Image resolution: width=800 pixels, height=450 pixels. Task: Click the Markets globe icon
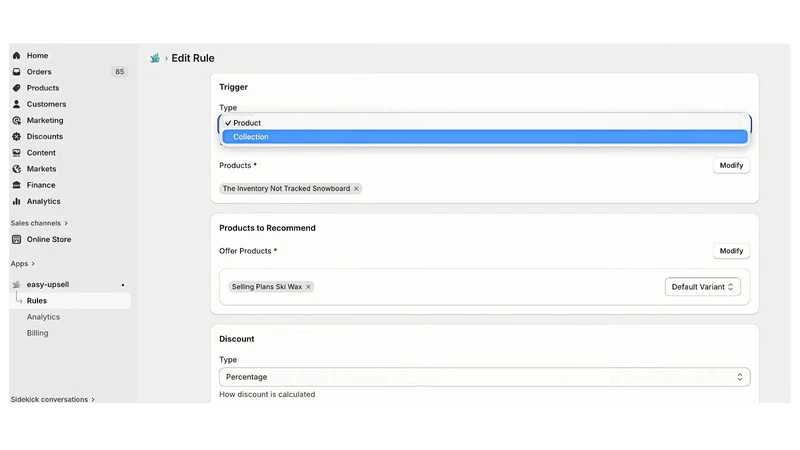(16, 169)
